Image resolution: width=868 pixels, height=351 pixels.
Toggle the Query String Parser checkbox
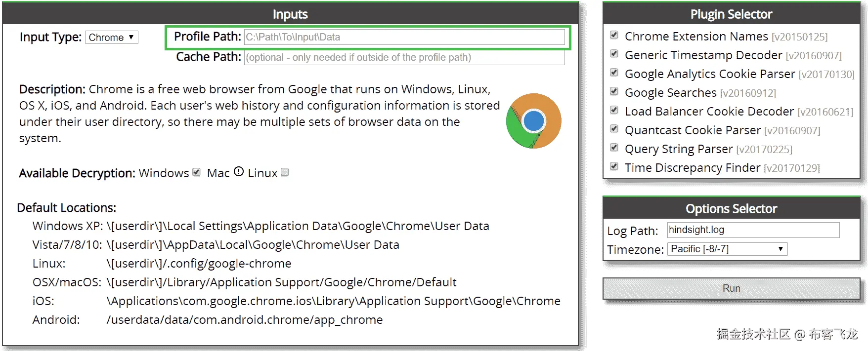click(614, 148)
